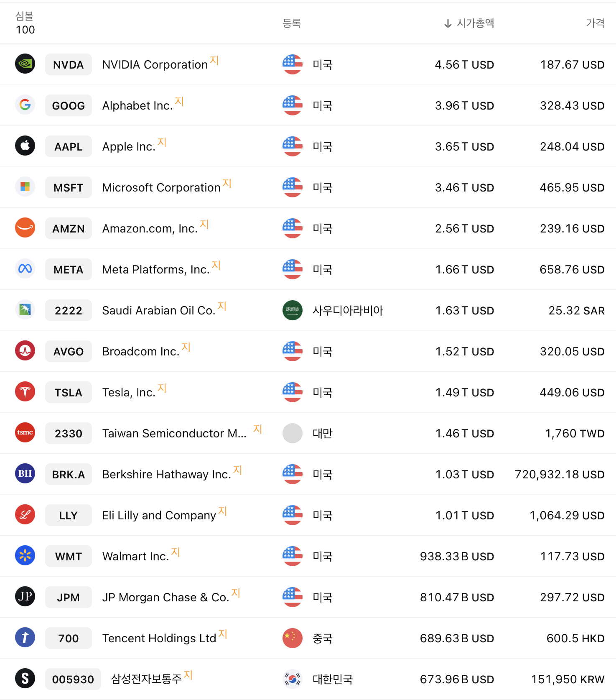This screenshot has height=700, width=616.
Task: Click the Amazon logo icon
Action: coord(25,228)
